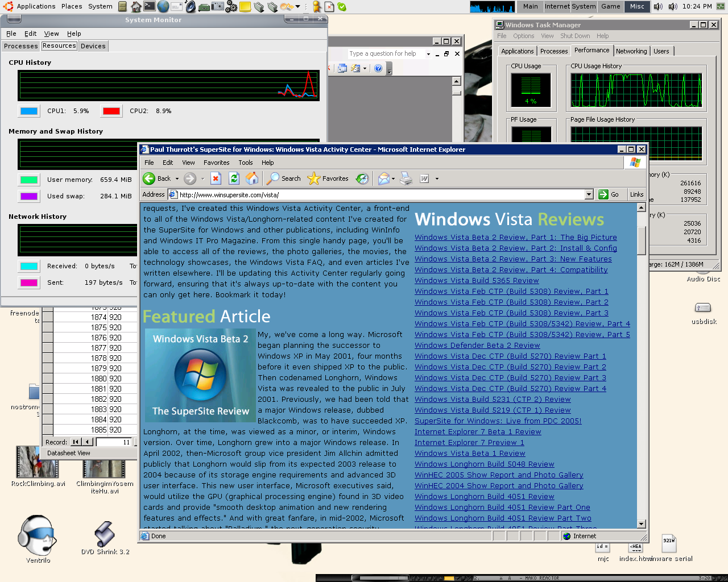Switch to the Internet workspace
Screen dimensions: 728x582
pos(557,6)
